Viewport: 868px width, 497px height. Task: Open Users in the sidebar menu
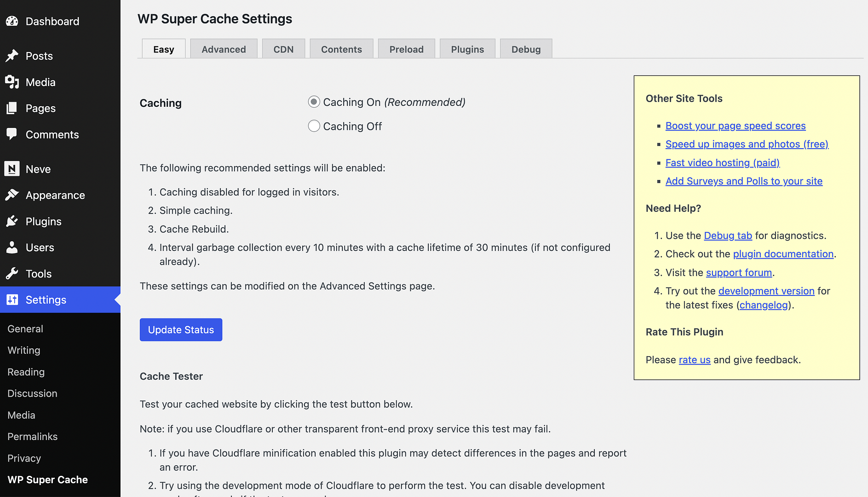click(x=60, y=248)
